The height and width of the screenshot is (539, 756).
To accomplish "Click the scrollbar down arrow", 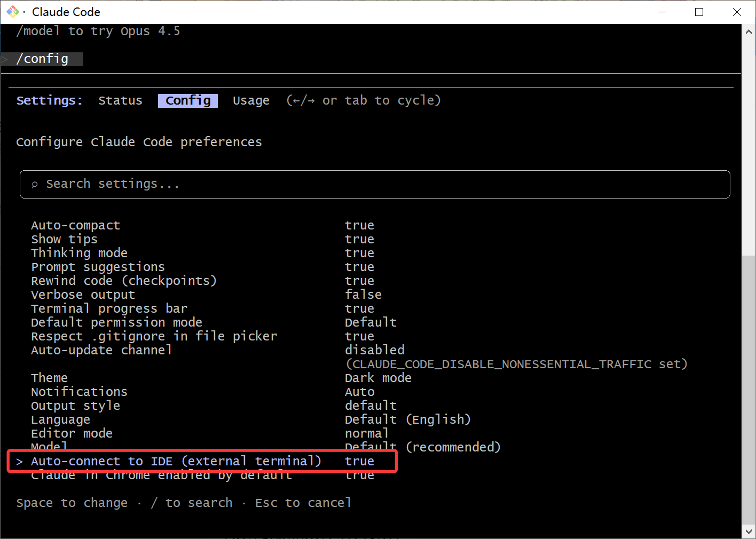I will pyautogui.click(x=749, y=531).
